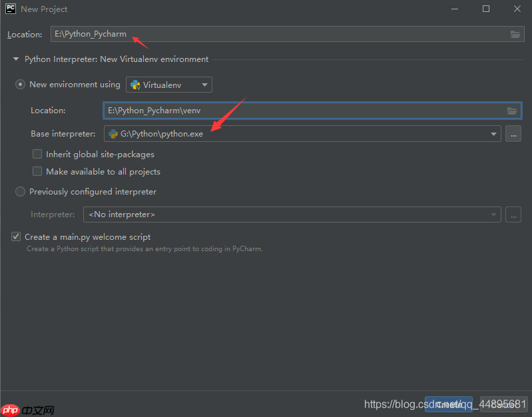532x417 pixels.
Task: Open the Base interpreter dropdown
Action: click(493, 134)
